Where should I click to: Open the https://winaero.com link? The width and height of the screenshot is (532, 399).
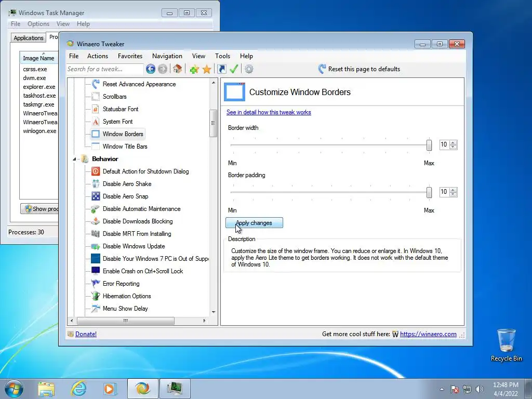428,334
